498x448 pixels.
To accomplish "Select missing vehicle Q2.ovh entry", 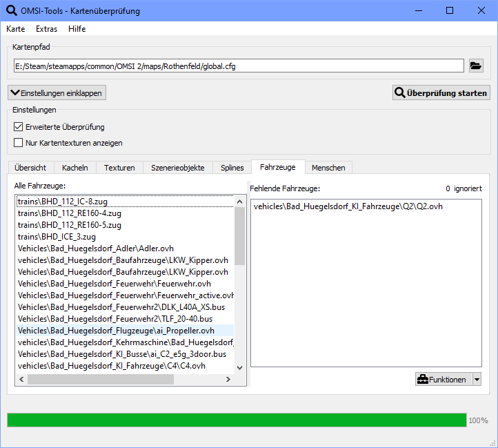I will (348, 206).
